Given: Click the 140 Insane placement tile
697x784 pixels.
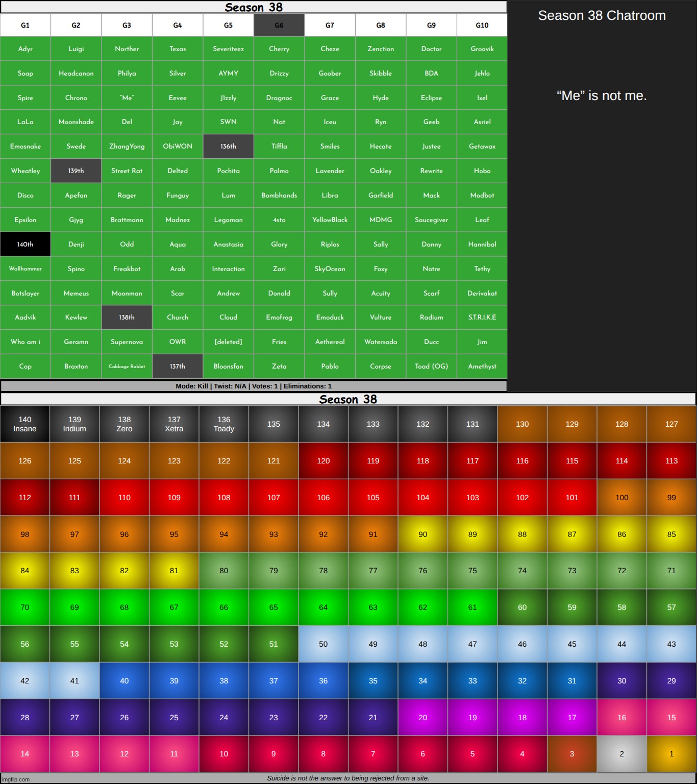Looking at the screenshot, I should pos(25,424).
